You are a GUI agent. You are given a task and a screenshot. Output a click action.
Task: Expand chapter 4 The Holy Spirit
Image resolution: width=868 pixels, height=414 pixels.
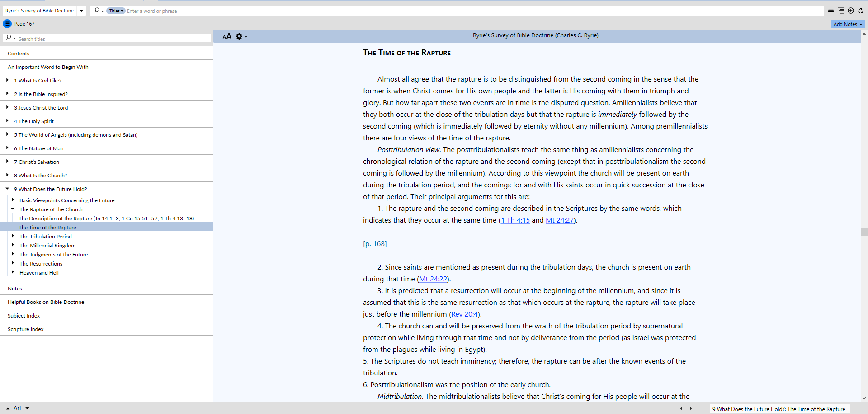point(7,121)
